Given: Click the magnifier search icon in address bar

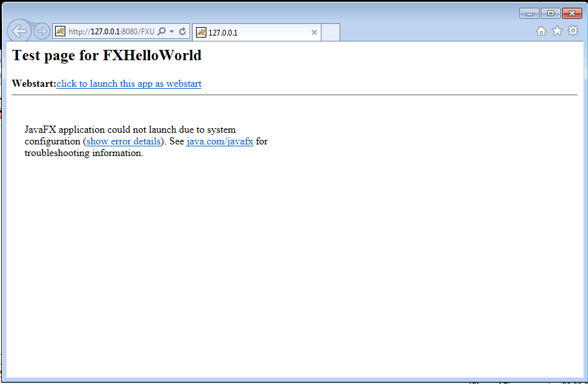Looking at the screenshot, I should pos(162,31).
